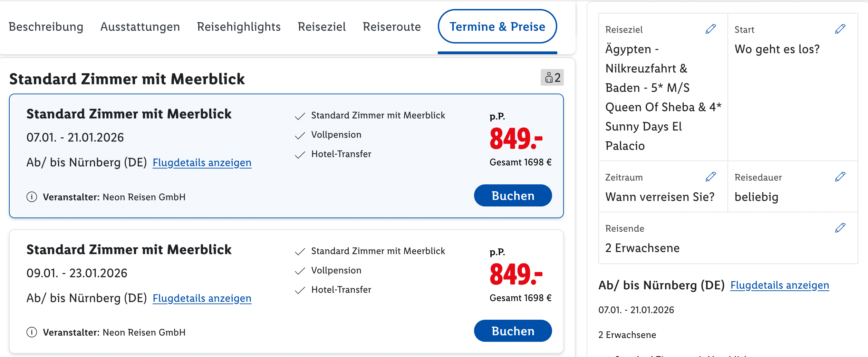This screenshot has height=357, width=868.
Task: Click the traveler count badge showing 2
Action: tap(552, 77)
